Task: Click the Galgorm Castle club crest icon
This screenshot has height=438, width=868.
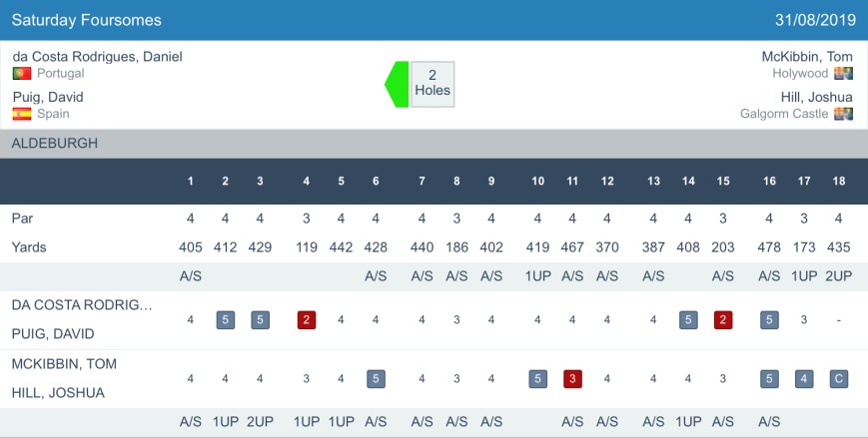Action: [844, 114]
